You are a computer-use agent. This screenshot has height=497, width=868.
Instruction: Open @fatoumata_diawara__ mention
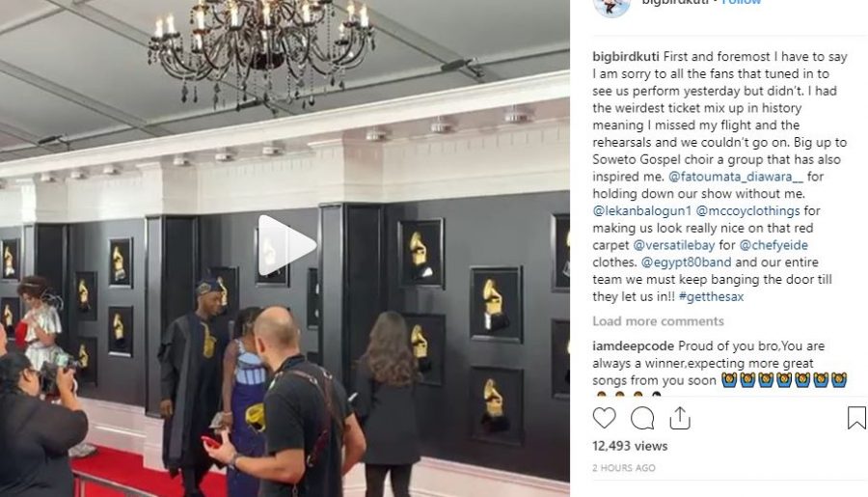coord(736,177)
